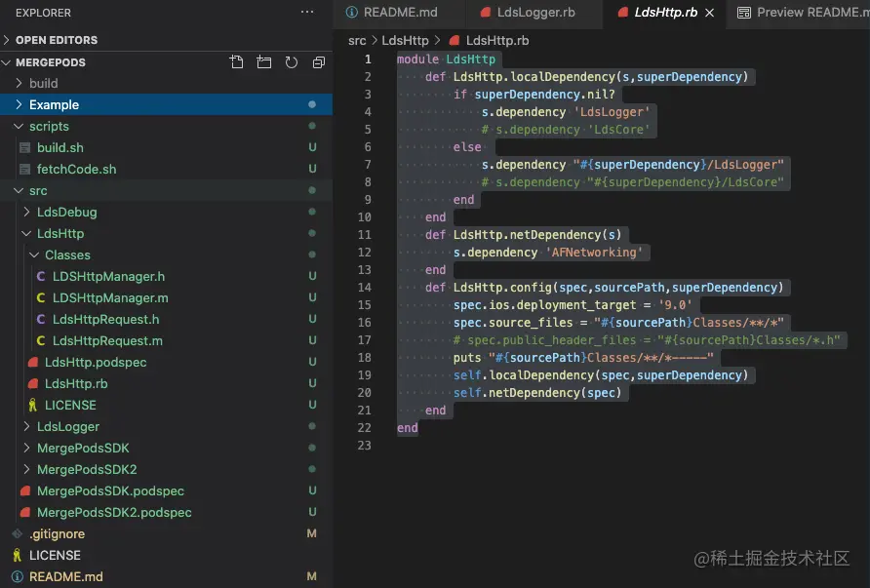Click the Ruby icon in breadcrumb LdsHttp.rb
Screen dimensions: 870x588
(455, 41)
